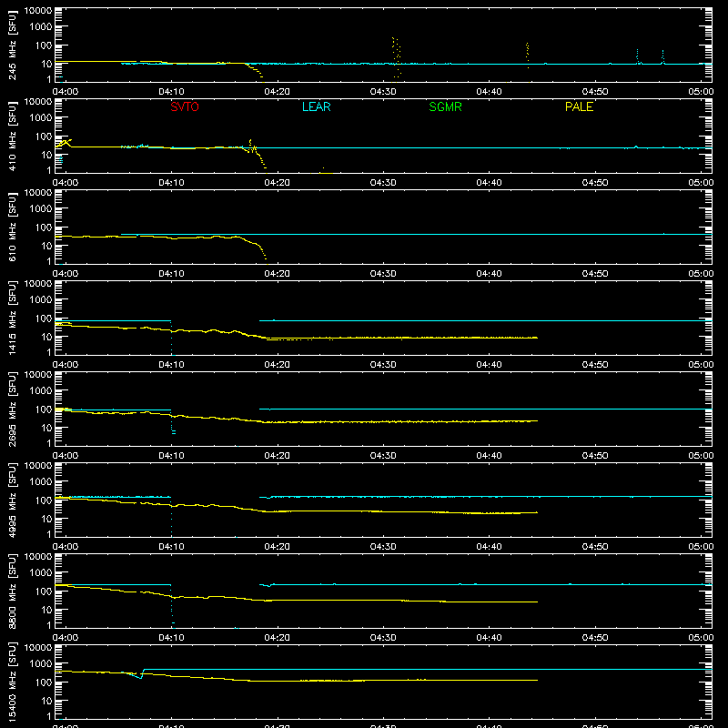Click the 100 y-axis label of the 15400 MHz plot
The height and width of the screenshot is (728, 728).
45,682
